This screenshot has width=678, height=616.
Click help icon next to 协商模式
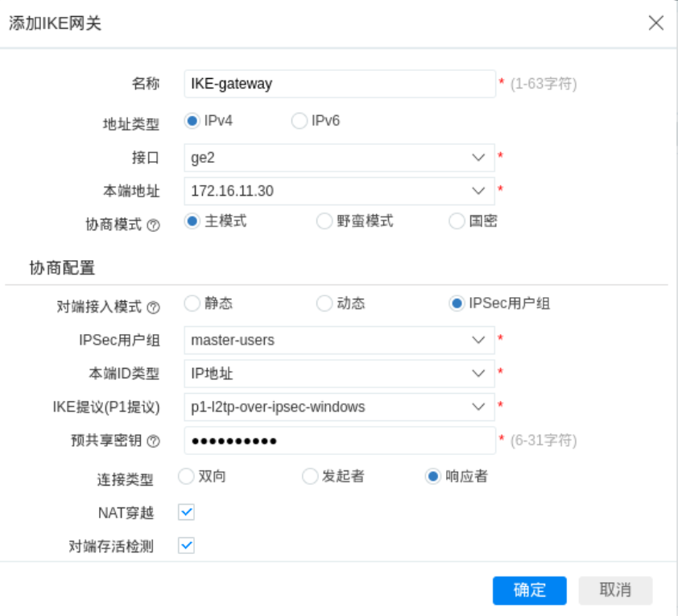153,225
